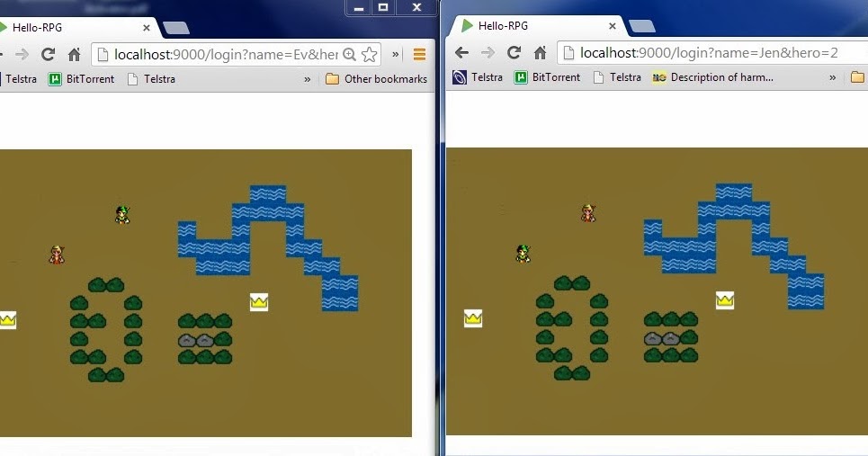The width and height of the screenshot is (868, 456).
Task: Go back in the right Jen window
Action: (x=461, y=52)
